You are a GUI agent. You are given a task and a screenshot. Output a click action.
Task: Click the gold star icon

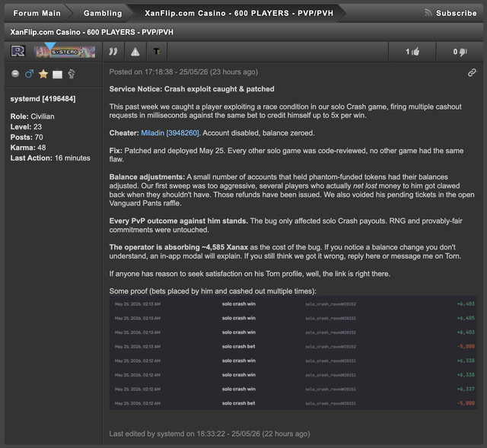pos(43,74)
